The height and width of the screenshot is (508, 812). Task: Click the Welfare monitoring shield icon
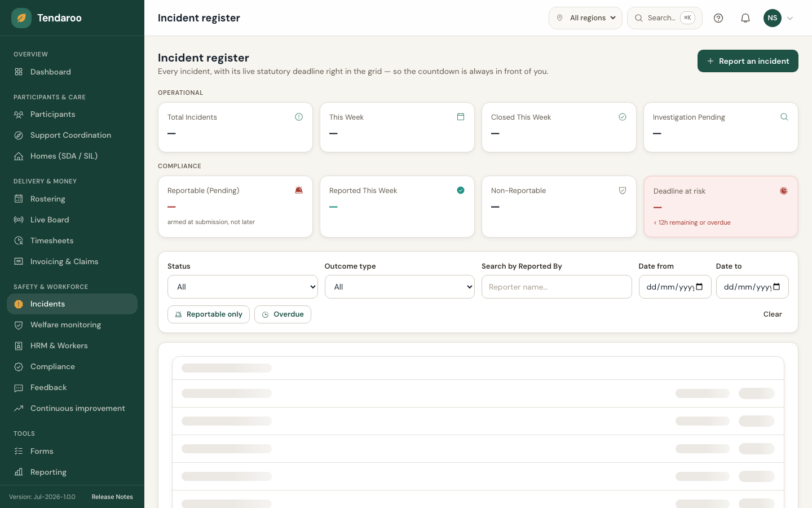pyautogui.click(x=19, y=325)
